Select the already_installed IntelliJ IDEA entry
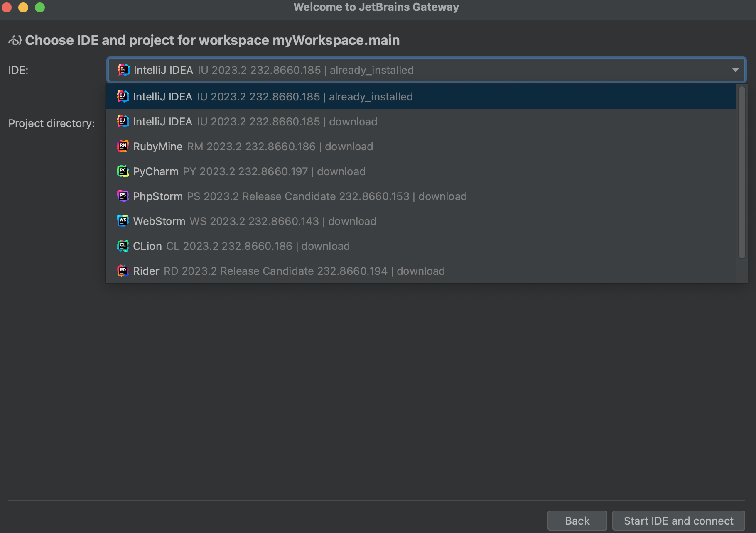Viewport: 756px width, 533px height. point(266,96)
